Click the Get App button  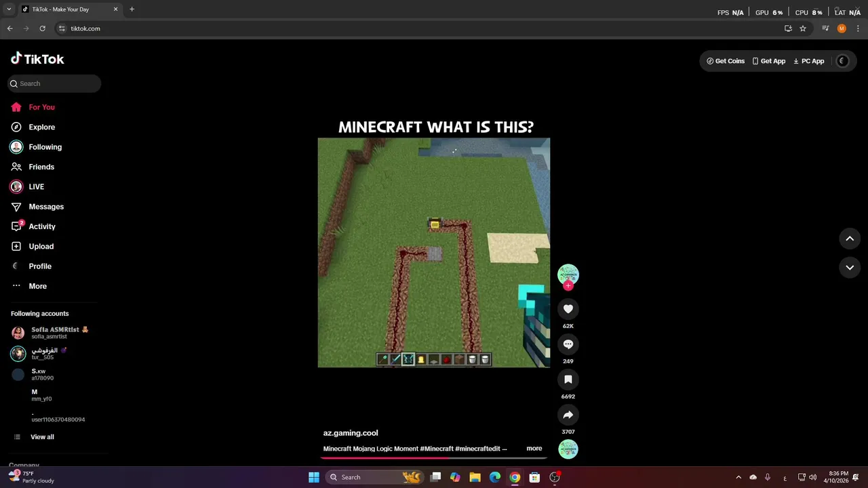(x=769, y=61)
